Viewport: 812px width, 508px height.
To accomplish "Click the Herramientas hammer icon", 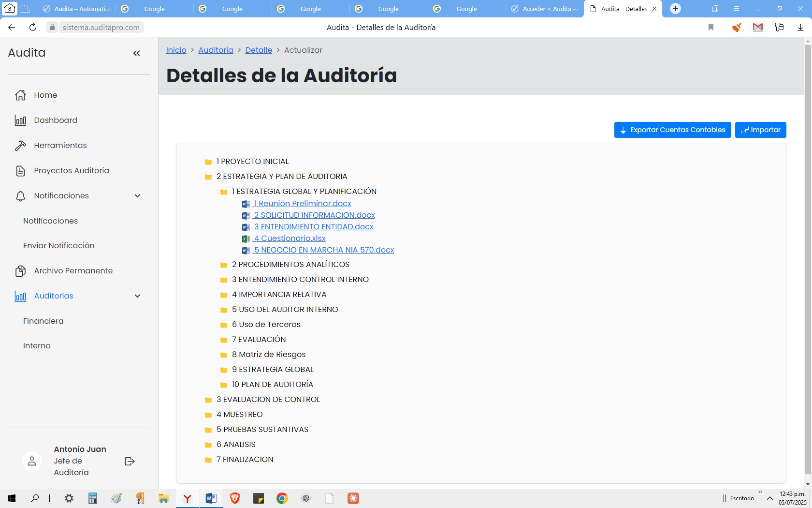I will [20, 146].
